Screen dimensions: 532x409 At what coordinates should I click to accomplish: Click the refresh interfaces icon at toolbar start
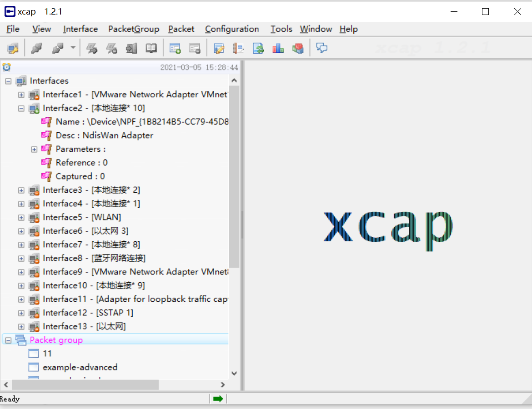pos(13,48)
